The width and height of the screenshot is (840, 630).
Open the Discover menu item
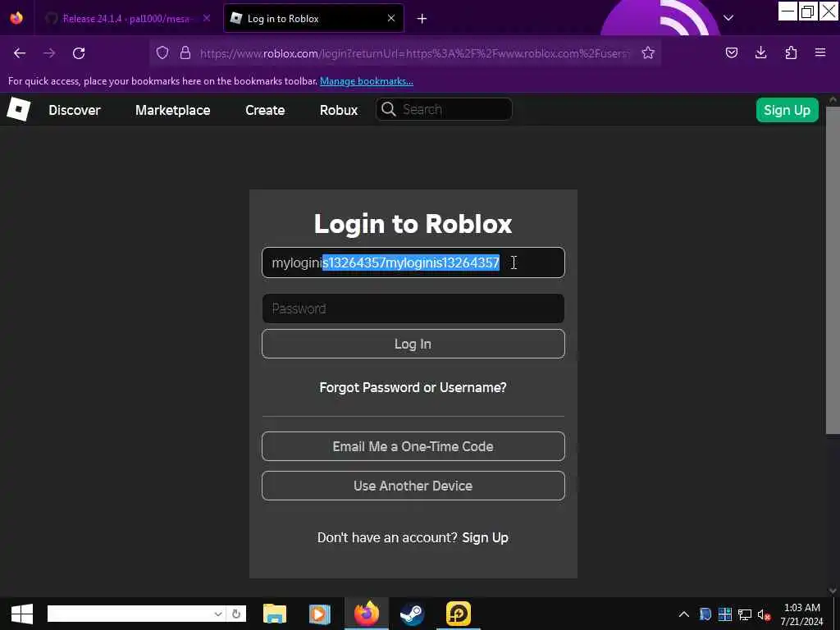[75, 110]
